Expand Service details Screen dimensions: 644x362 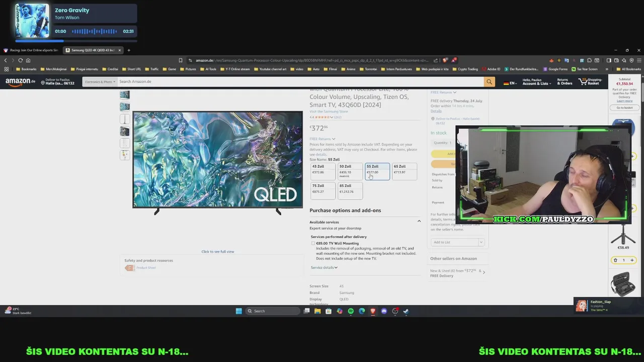pos(324,267)
